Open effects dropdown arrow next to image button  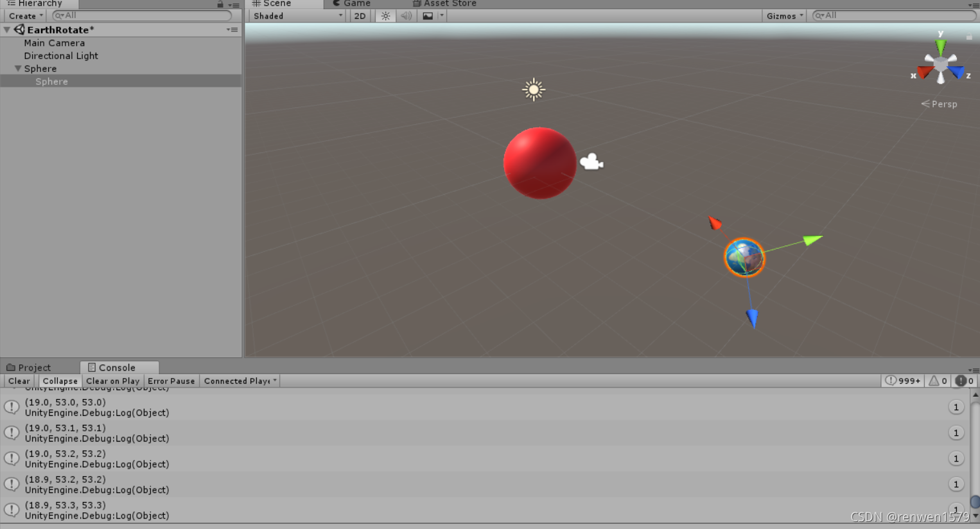[x=442, y=16]
